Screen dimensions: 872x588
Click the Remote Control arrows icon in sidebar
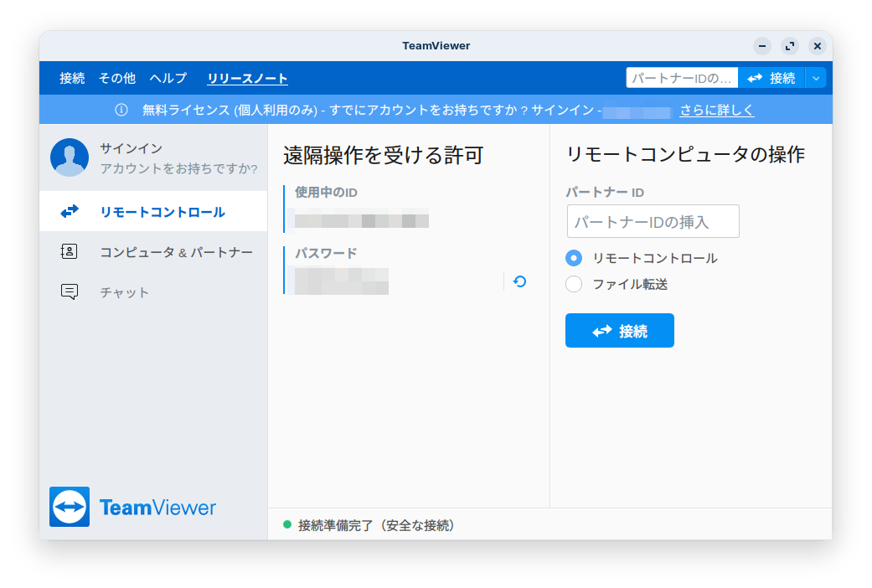tap(70, 211)
